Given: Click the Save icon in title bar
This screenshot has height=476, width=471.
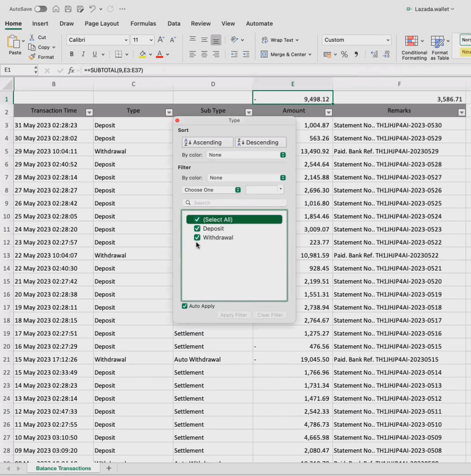Looking at the screenshot, I should click(x=68, y=9).
